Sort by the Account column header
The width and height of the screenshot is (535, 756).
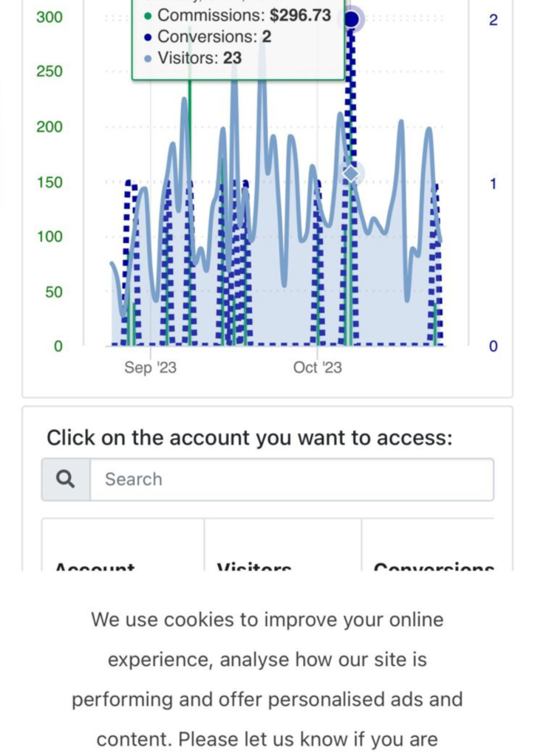pos(95,567)
